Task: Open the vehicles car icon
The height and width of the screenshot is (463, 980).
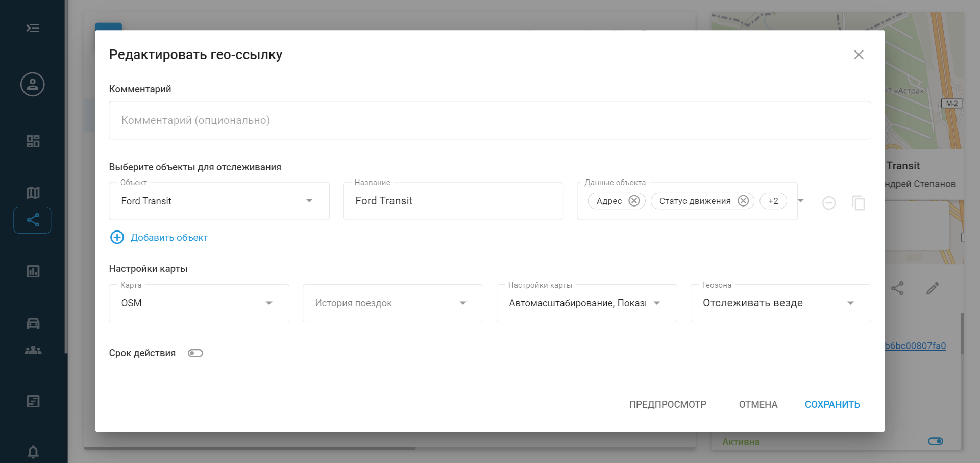Action: coord(33,323)
